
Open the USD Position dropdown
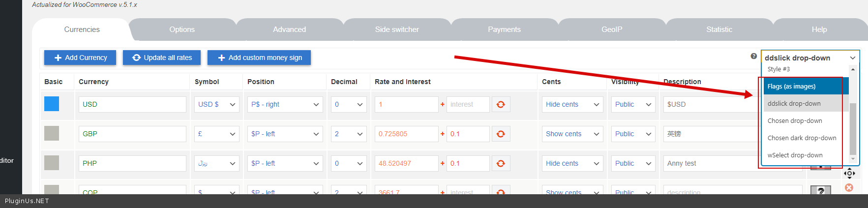click(285, 104)
